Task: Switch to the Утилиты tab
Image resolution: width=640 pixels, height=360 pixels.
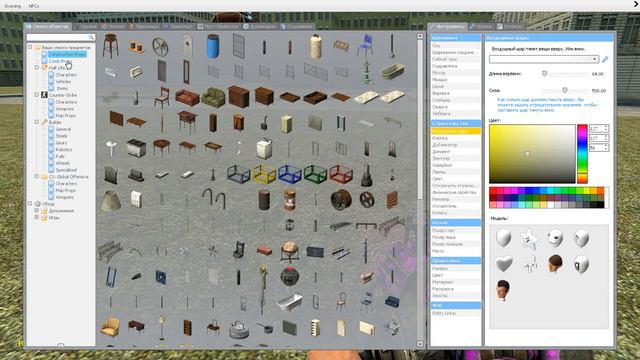Action: click(509, 27)
